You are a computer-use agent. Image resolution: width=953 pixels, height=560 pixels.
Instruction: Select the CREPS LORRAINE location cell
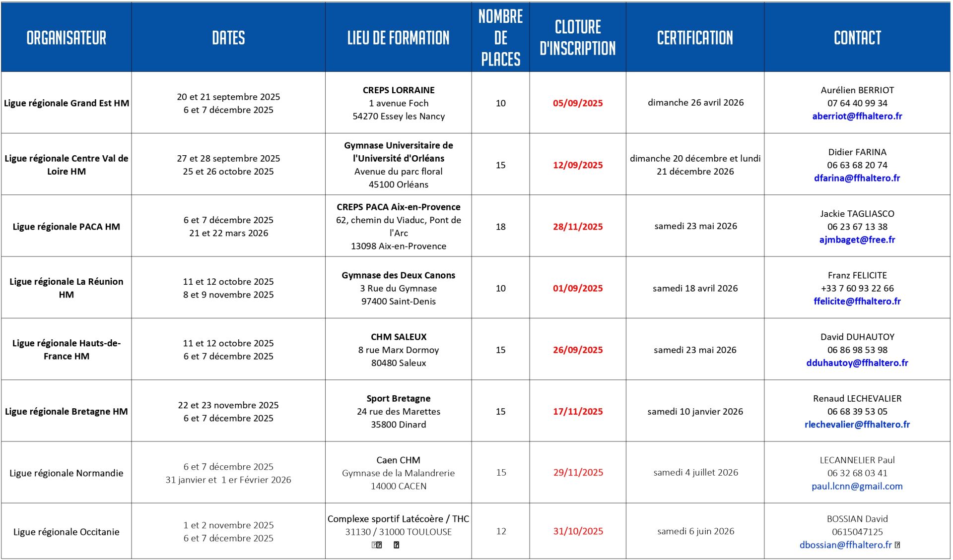[398, 103]
